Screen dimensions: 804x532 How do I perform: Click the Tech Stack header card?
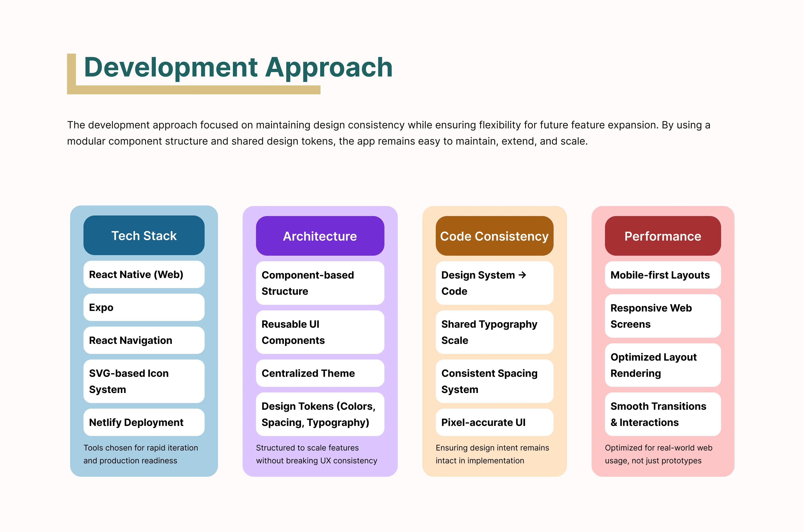click(x=144, y=236)
